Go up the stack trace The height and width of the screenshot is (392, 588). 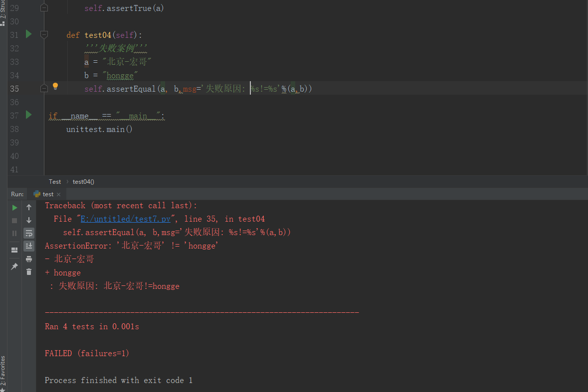(x=29, y=207)
